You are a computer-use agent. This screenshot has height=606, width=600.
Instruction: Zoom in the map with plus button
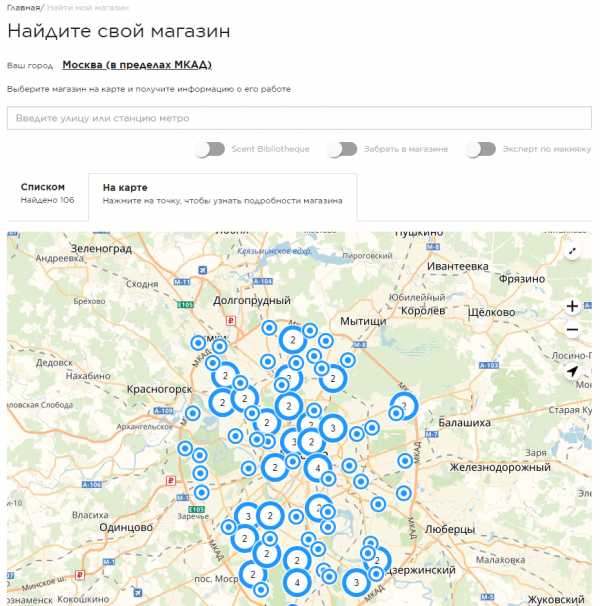point(572,306)
